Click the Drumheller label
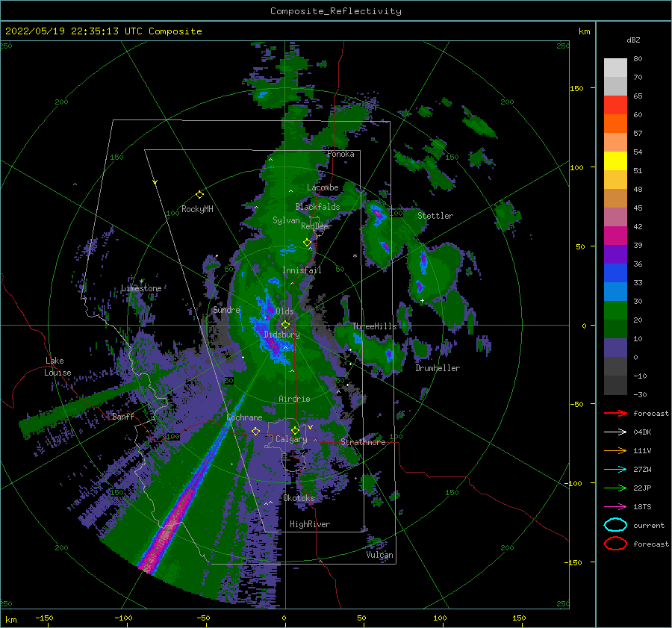This screenshot has width=672, height=628. tap(438, 368)
